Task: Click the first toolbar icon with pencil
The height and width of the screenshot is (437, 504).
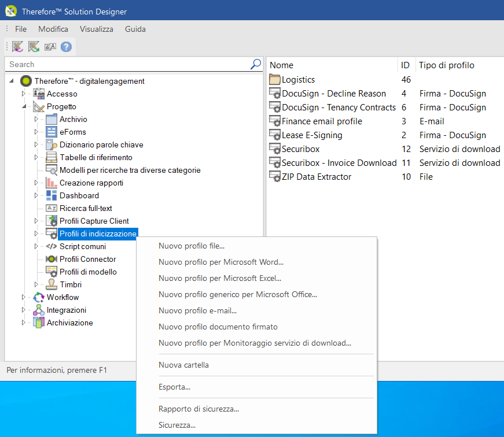Action: point(17,47)
